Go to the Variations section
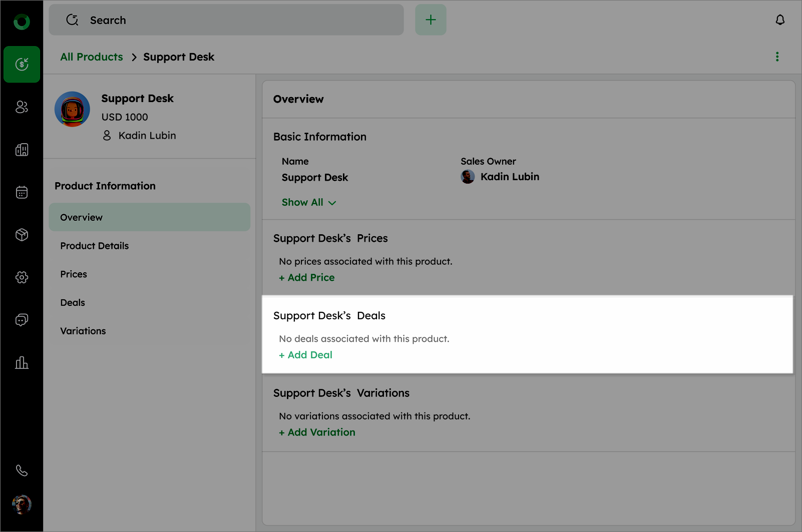 83,331
